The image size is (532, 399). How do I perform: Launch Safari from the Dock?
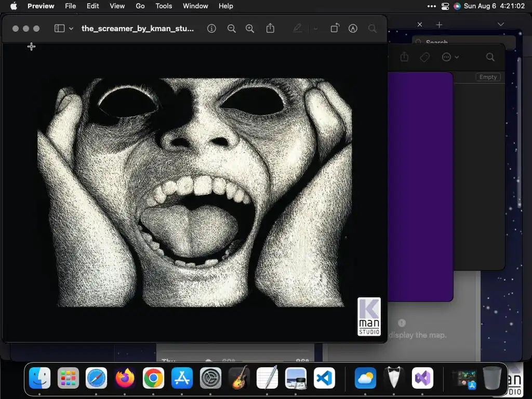96,378
